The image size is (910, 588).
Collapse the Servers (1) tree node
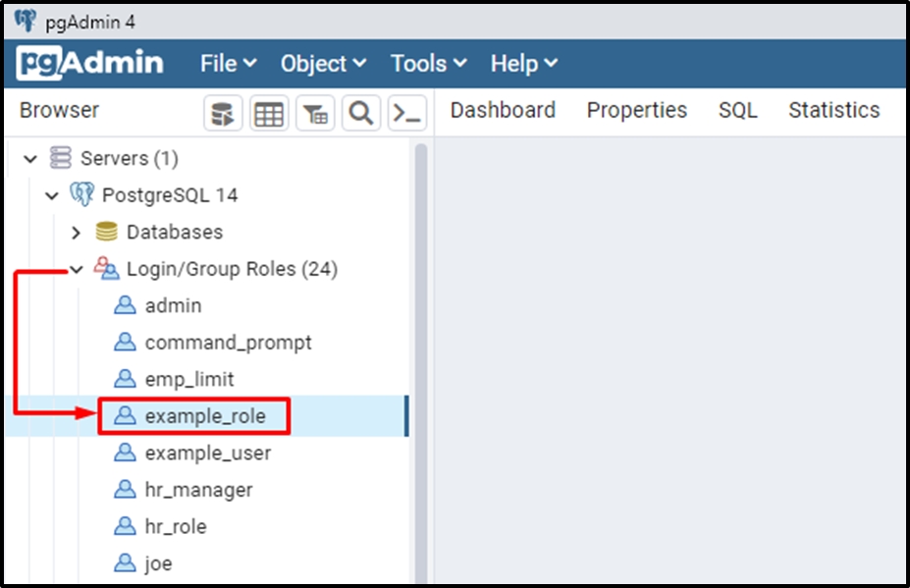30,159
